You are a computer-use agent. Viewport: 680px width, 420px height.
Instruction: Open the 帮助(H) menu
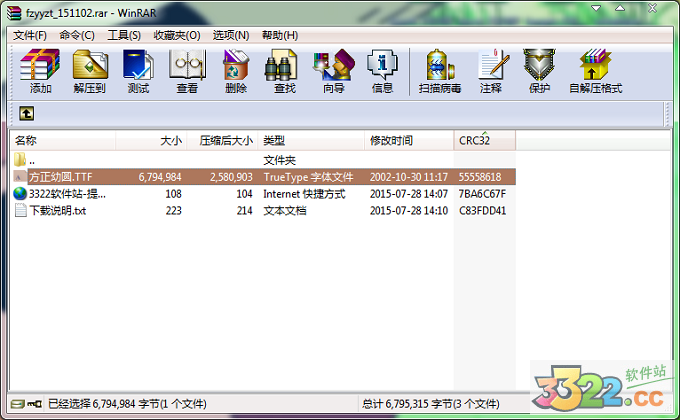tap(280, 35)
